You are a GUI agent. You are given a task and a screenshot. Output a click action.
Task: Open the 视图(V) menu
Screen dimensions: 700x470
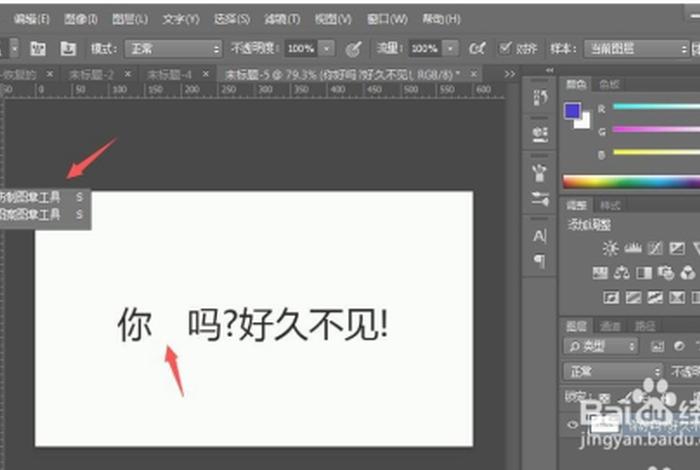(x=333, y=19)
